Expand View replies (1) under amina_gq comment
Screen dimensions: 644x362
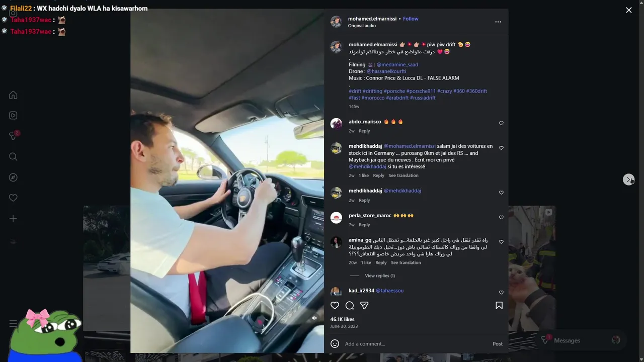click(380, 276)
